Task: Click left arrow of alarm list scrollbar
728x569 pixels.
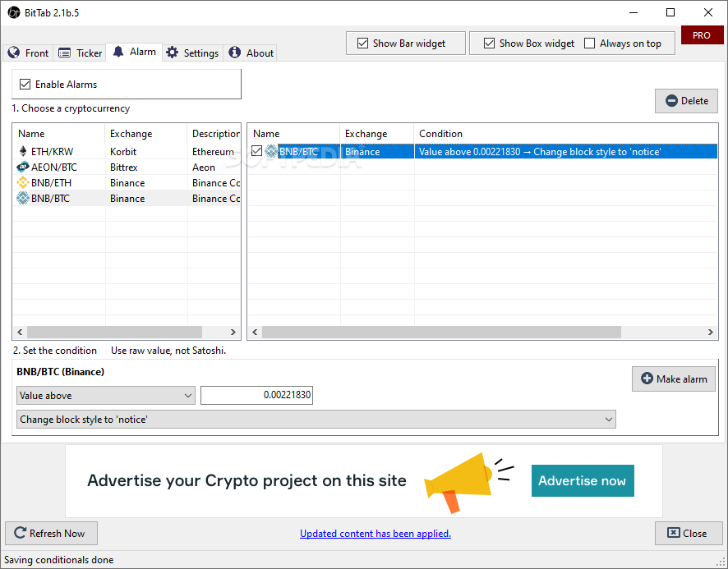Action: [255, 332]
